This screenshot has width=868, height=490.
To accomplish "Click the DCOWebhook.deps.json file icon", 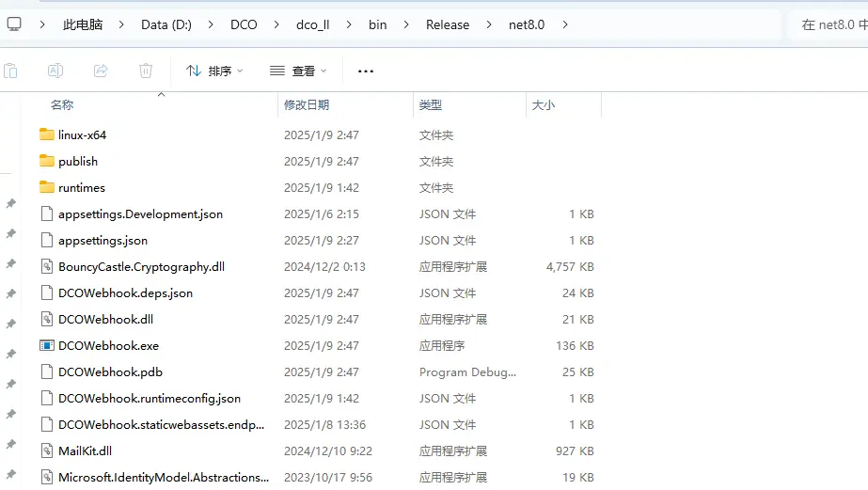I will pos(47,292).
